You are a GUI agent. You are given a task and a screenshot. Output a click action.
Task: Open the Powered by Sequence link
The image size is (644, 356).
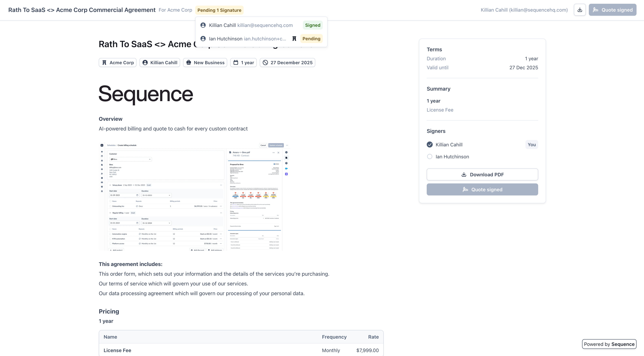[x=609, y=344]
